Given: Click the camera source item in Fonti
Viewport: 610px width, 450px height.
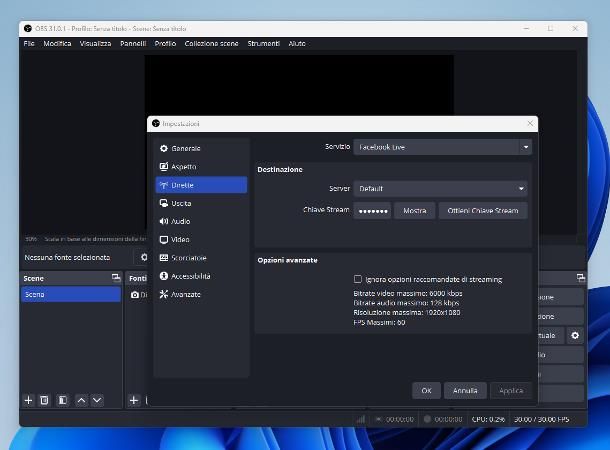Looking at the screenshot, I should tap(139, 295).
